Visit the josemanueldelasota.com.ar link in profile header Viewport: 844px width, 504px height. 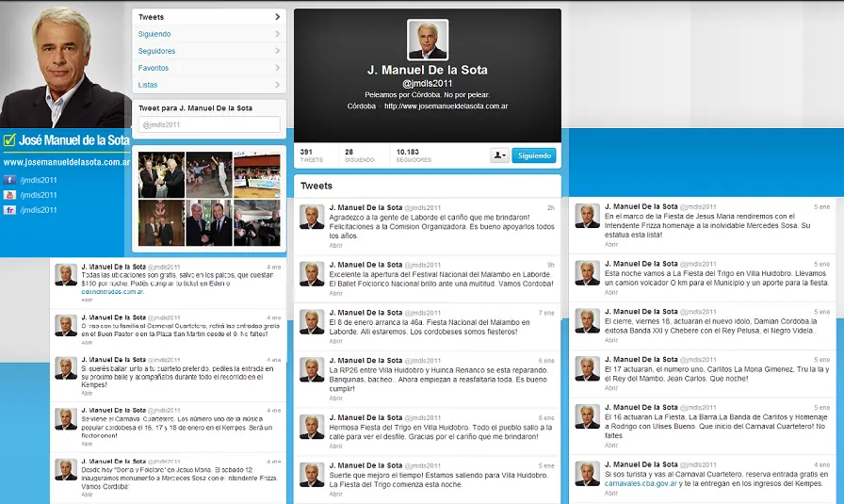446,106
